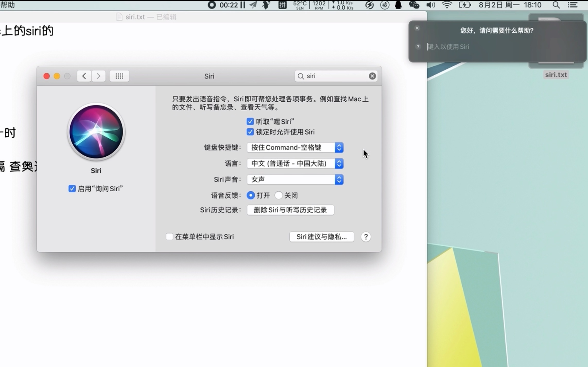Screen dimensions: 588x367
Task: Click the network speed K/s indicator
Action: point(343,5)
